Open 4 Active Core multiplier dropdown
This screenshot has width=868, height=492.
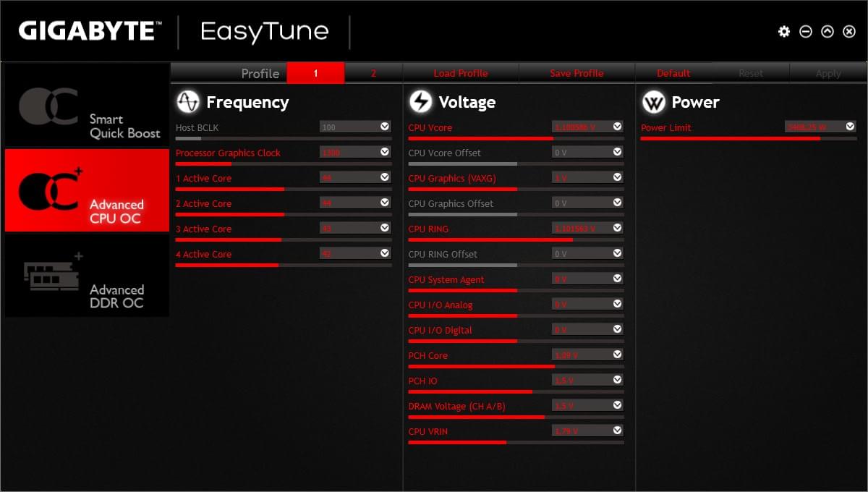click(x=385, y=253)
